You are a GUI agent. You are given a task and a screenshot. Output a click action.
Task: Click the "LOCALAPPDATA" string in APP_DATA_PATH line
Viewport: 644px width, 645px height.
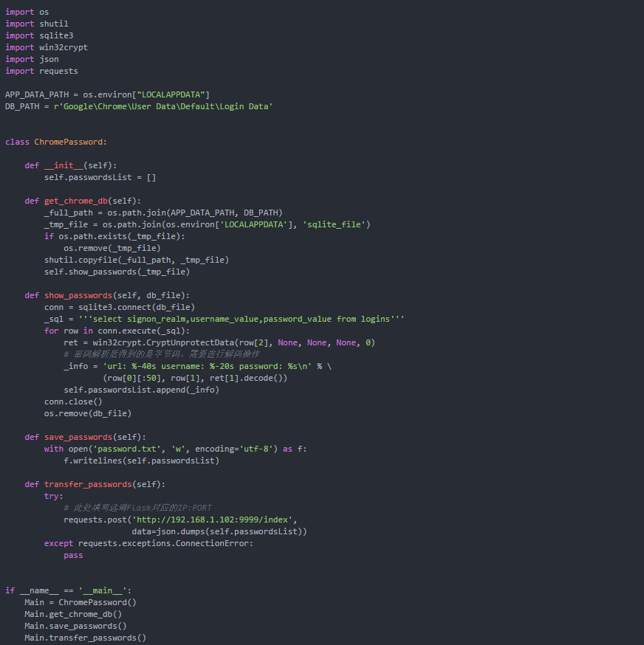171,94
